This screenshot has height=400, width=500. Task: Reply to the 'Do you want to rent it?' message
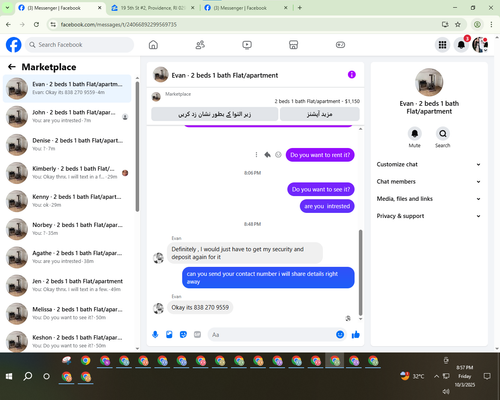tap(267, 155)
